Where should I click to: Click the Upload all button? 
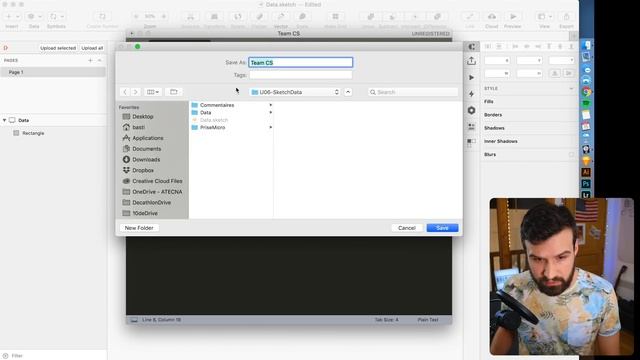(92, 48)
